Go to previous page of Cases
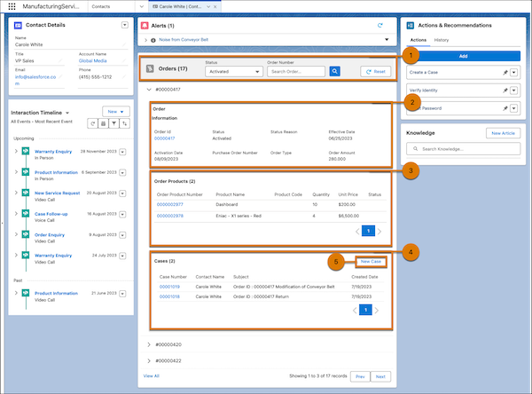 point(355,310)
